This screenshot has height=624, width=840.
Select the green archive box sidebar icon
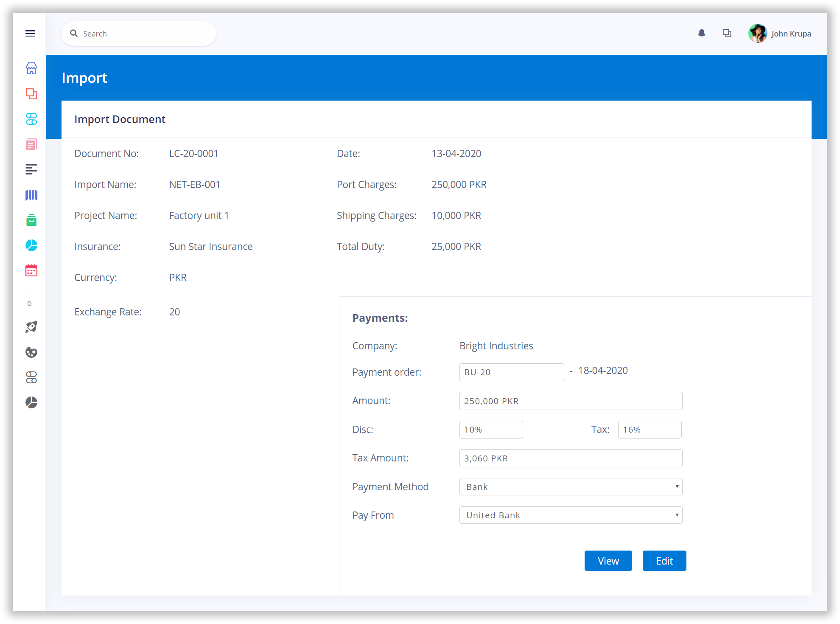point(31,220)
